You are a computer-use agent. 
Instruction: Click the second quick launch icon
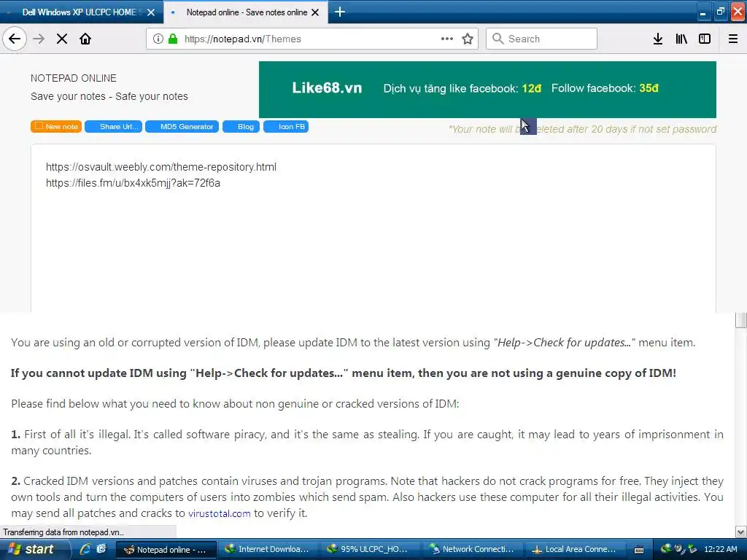click(x=101, y=549)
